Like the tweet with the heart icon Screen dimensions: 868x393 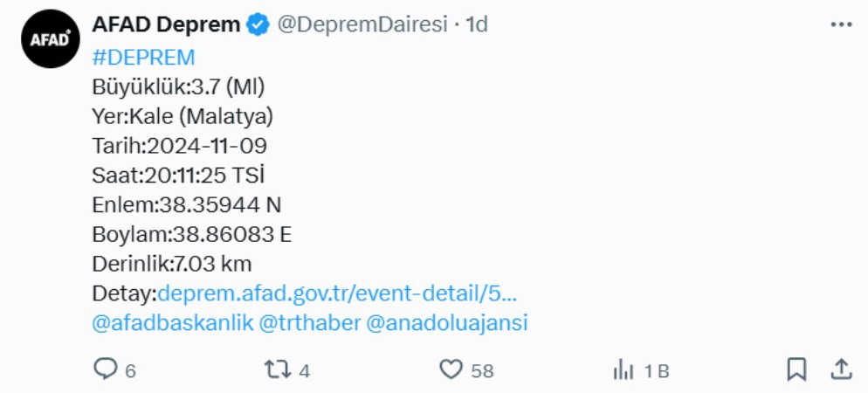tap(451, 370)
